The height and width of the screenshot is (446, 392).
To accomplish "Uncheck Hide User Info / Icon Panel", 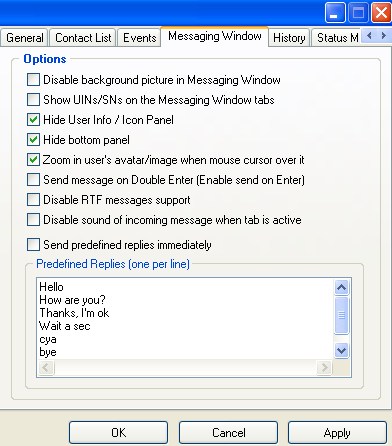I will 33,120.
